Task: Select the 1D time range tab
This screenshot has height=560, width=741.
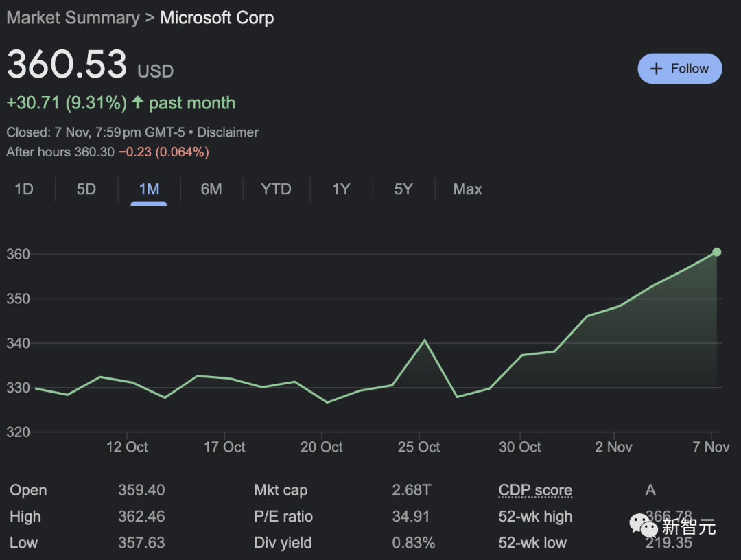Action: tap(24, 189)
